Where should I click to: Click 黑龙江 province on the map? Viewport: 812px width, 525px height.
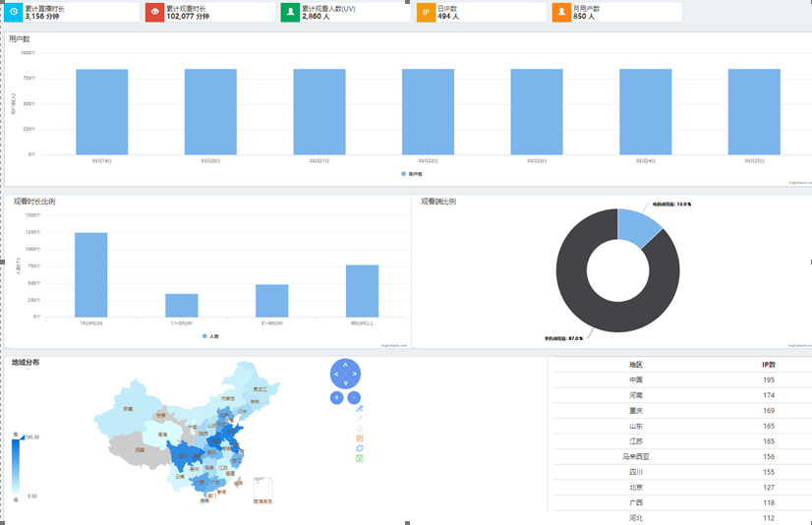259,388
